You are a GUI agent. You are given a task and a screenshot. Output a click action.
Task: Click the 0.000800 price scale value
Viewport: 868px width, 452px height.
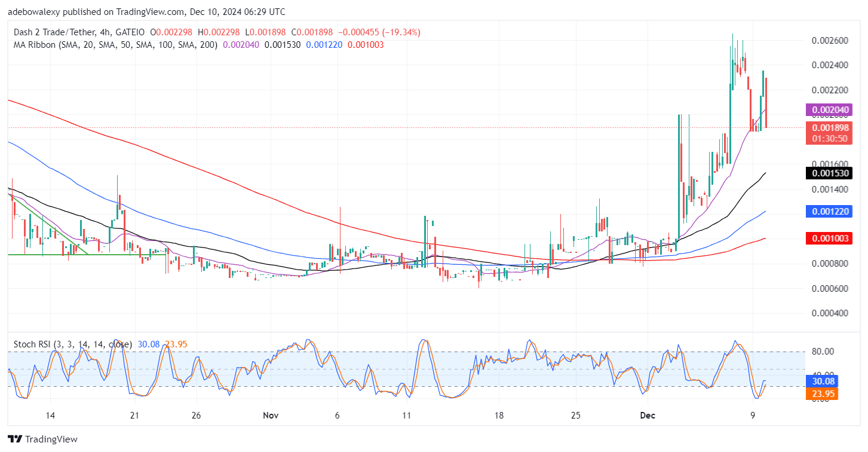829,264
